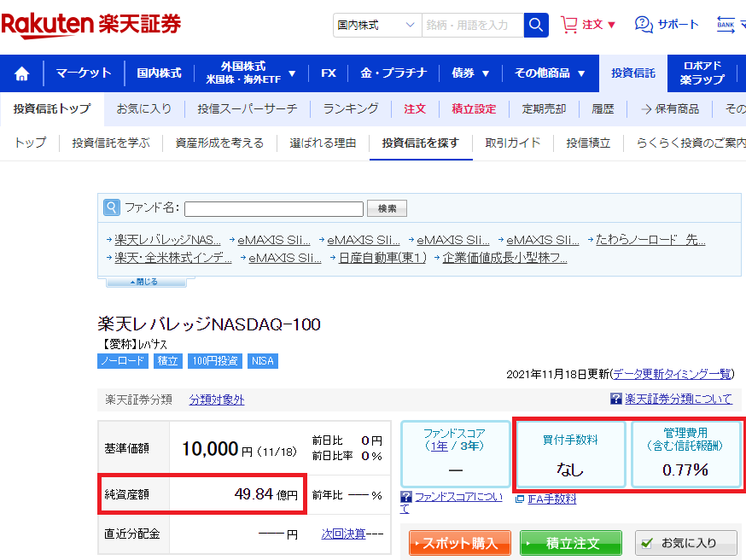Expand the 外国株式 米国株・海外ETF dropdown

pyautogui.click(x=250, y=73)
